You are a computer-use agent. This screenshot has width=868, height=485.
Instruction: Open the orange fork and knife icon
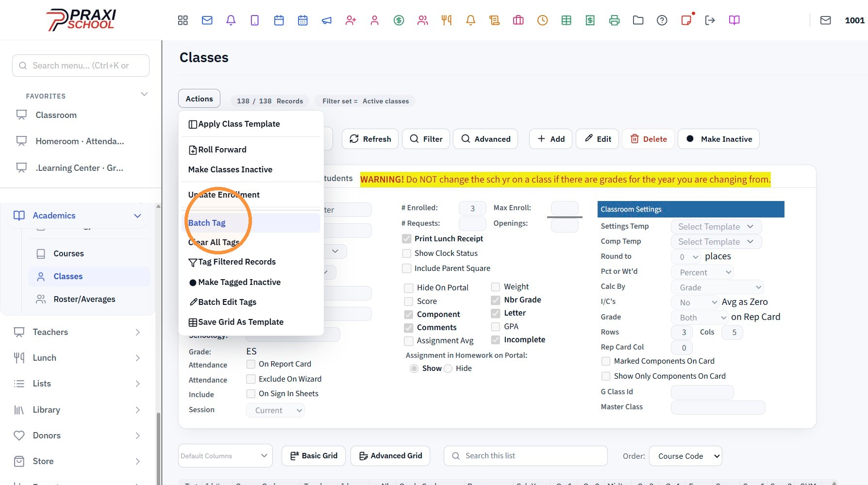tap(447, 20)
